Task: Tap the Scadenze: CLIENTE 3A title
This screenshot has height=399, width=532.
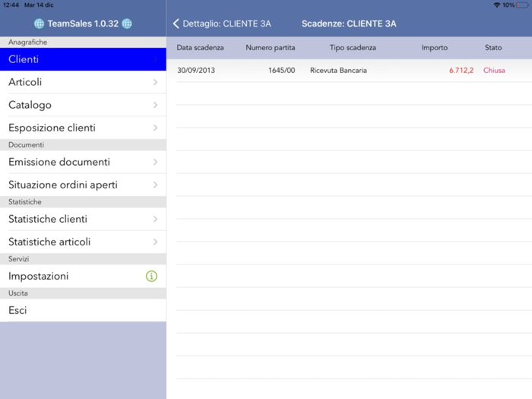Action: 349,24
